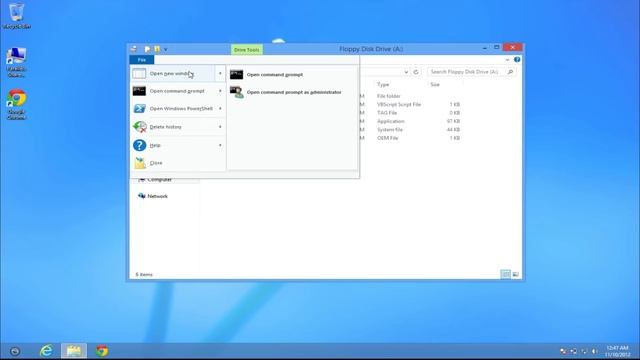Click the Network icon in navigation pane
Viewport: 640px width, 360px height.
pos(142,196)
